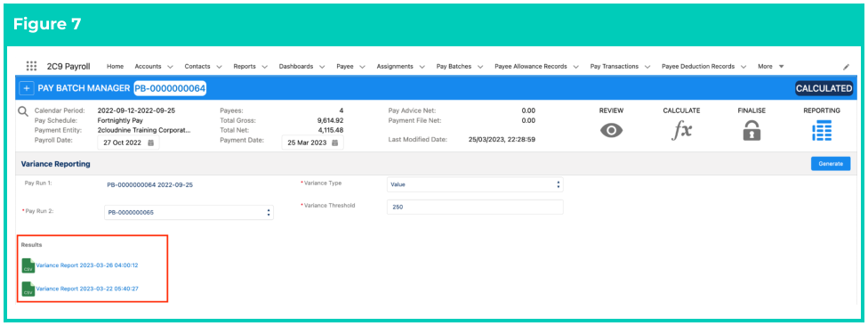Click the PB-0000000064 batch number badge

[x=170, y=88]
